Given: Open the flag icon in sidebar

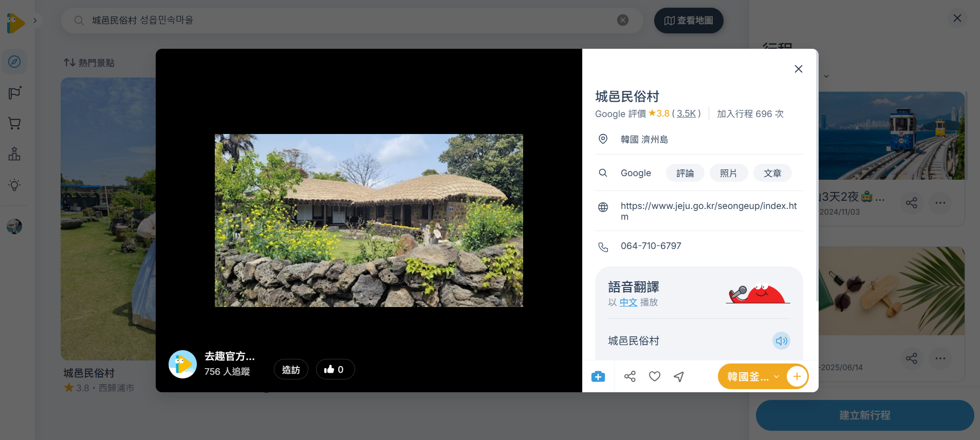Looking at the screenshot, I should point(14,92).
